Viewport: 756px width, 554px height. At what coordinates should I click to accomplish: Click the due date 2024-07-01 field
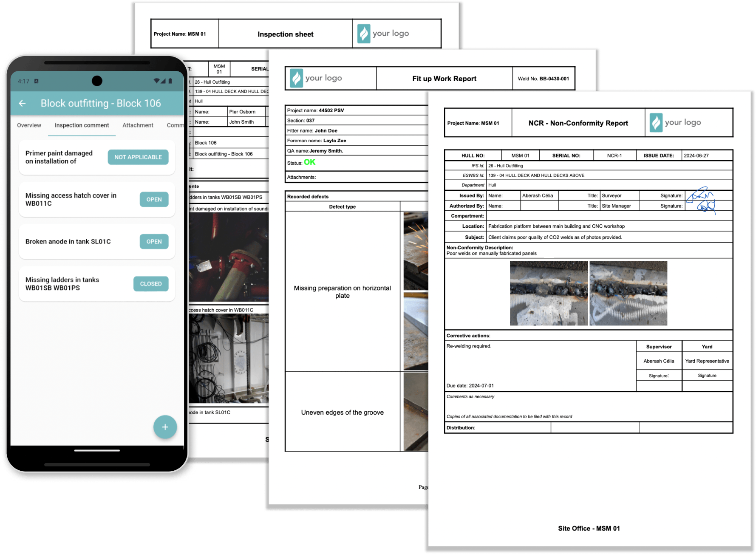click(470, 385)
